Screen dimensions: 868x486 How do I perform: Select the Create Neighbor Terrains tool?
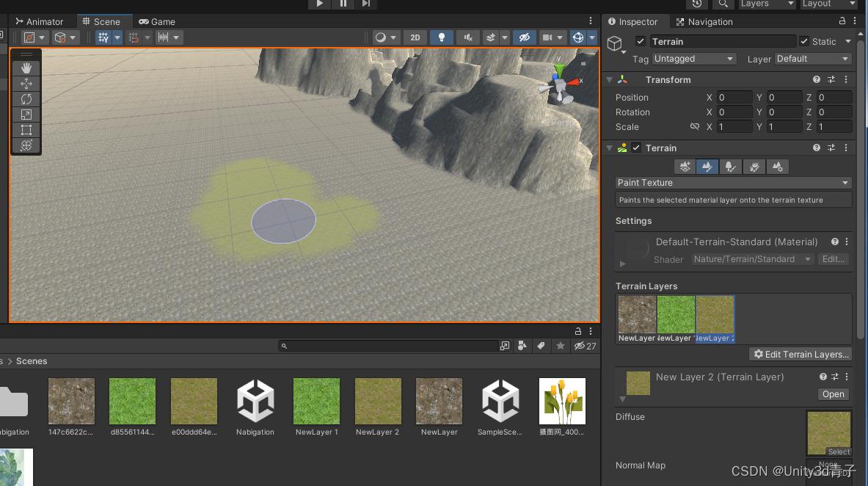pyautogui.click(x=684, y=167)
